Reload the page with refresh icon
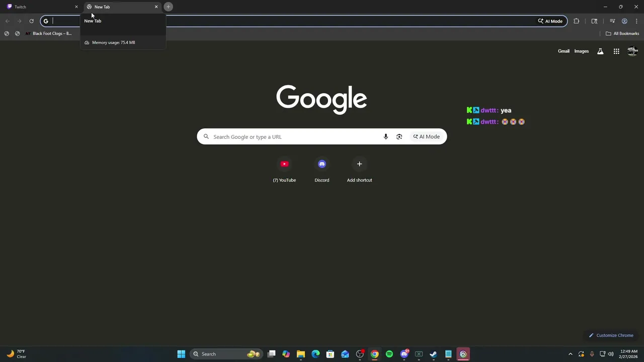The height and width of the screenshot is (362, 644). (x=31, y=21)
